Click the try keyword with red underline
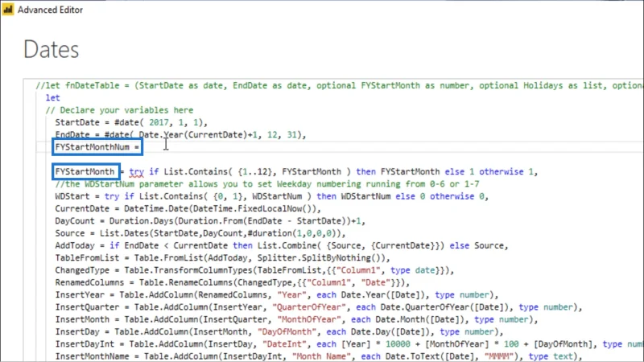Image resolution: width=644 pixels, height=362 pixels. click(x=137, y=172)
